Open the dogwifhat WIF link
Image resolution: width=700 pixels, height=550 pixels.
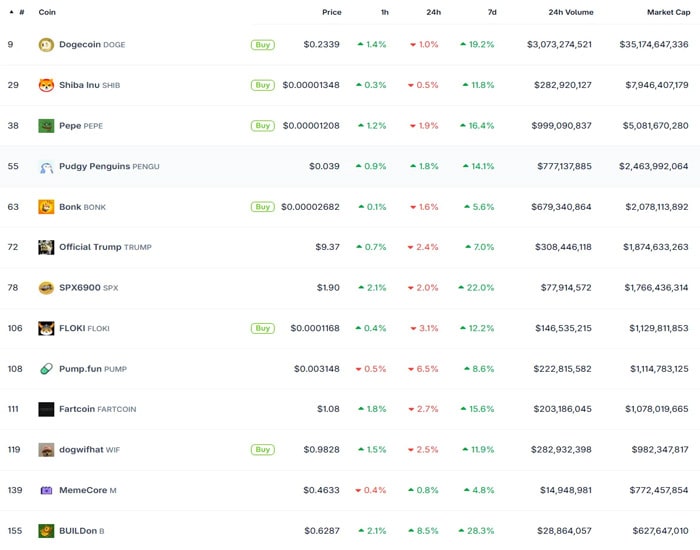click(89, 450)
